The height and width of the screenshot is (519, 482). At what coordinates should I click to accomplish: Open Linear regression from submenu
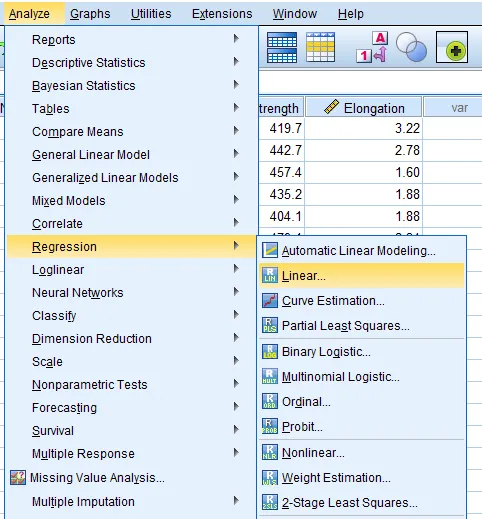[362, 276]
